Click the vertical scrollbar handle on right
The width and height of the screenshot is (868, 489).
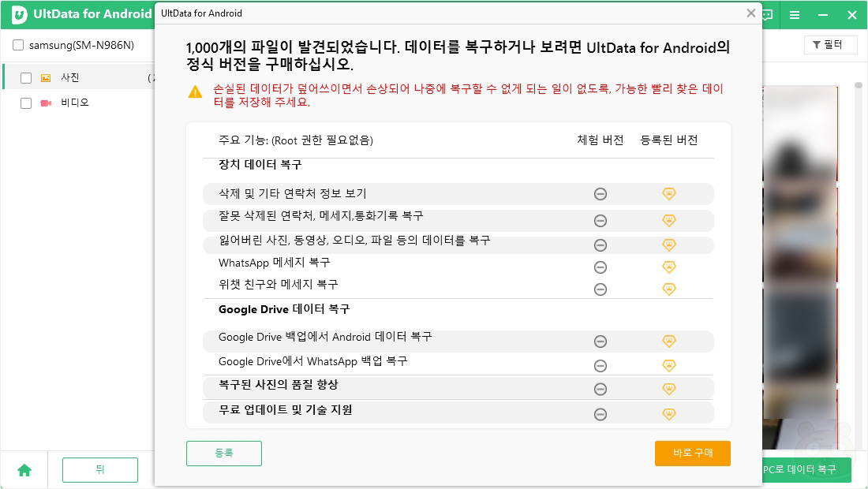[858, 85]
